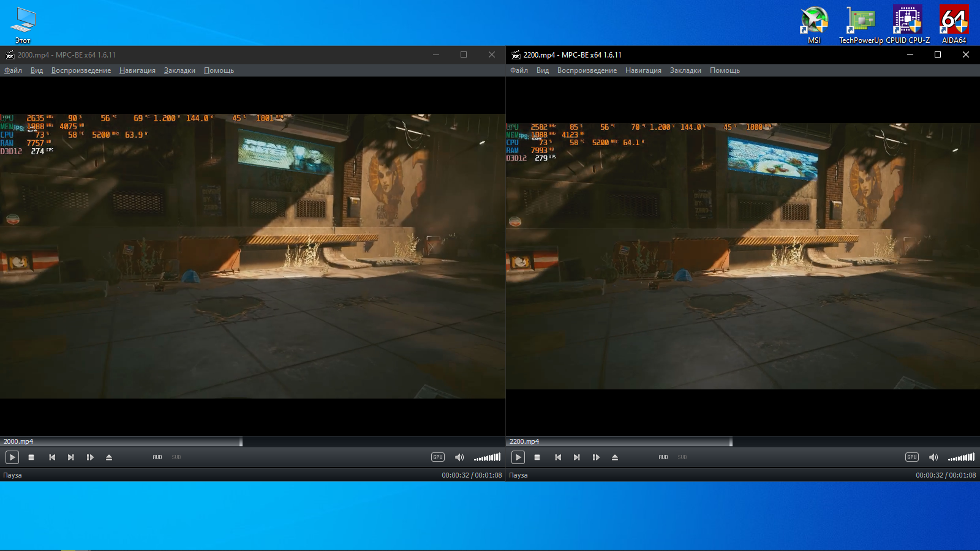Screen dimensions: 980x551
Task: Minimize the 2000.mp4 player window
Action: click(x=436, y=54)
